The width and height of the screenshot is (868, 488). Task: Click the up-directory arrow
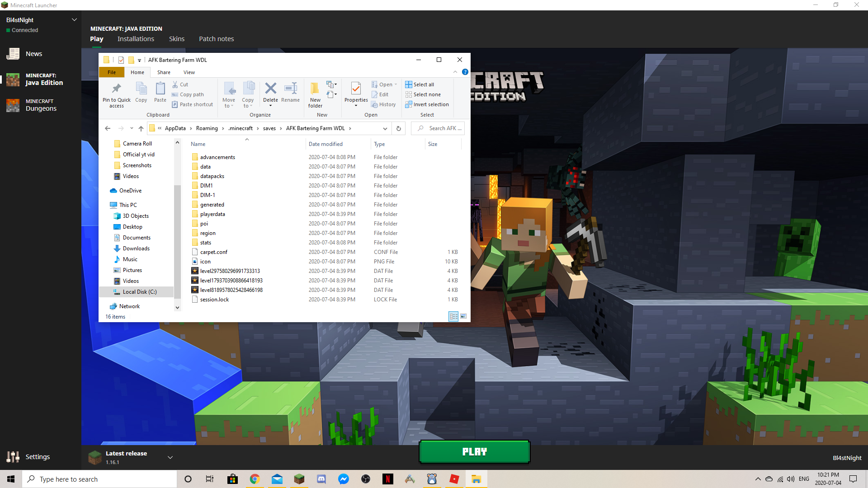pyautogui.click(x=141, y=128)
